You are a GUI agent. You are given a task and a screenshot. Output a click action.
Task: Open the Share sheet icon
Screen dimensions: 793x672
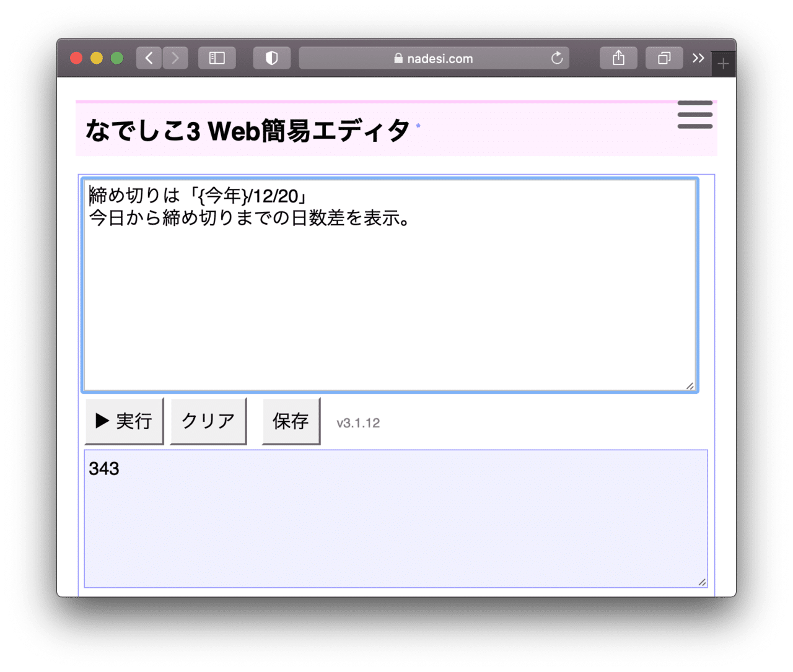point(618,58)
